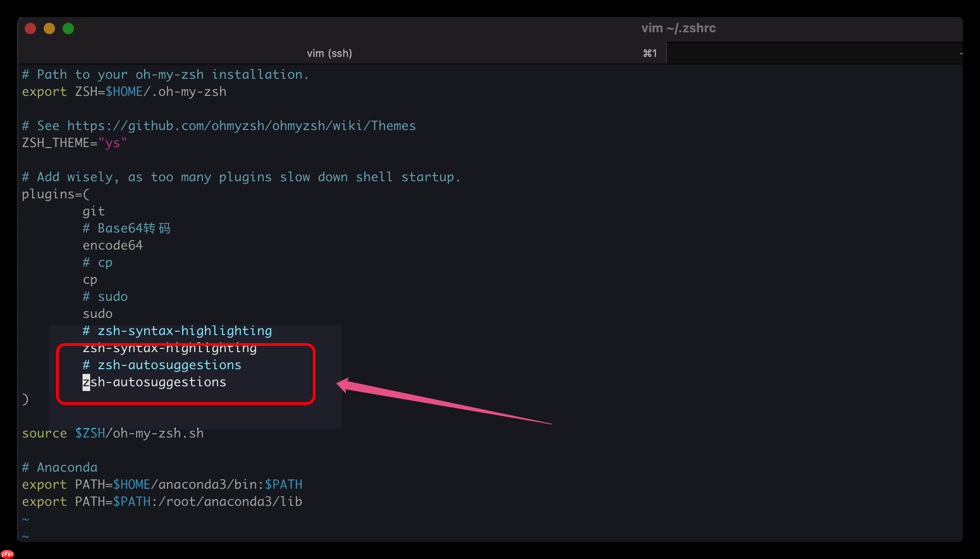Click the # Anaconda comment line
Image resolution: width=980 pixels, height=559 pixels.
pyautogui.click(x=59, y=467)
